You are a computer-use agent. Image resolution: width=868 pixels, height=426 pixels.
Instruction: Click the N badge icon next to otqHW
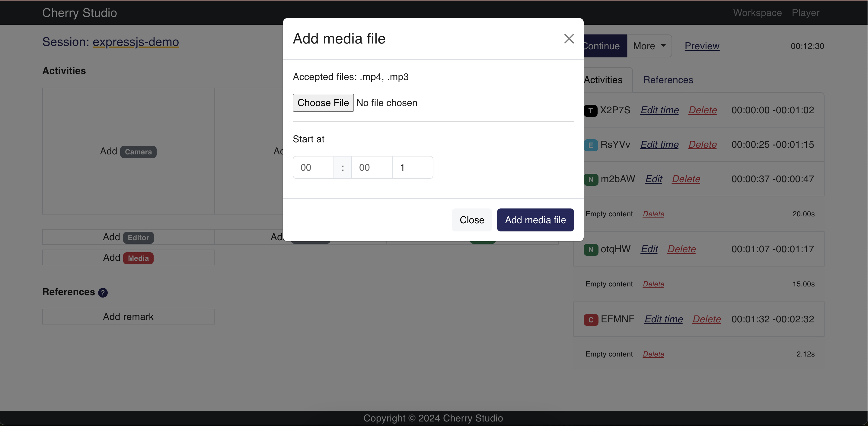[x=591, y=250]
